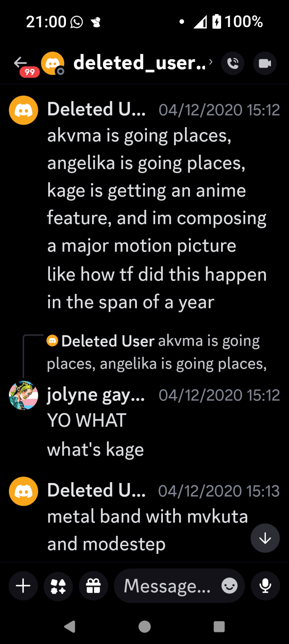
Task: Open the plus attachment menu
Action: [23, 586]
